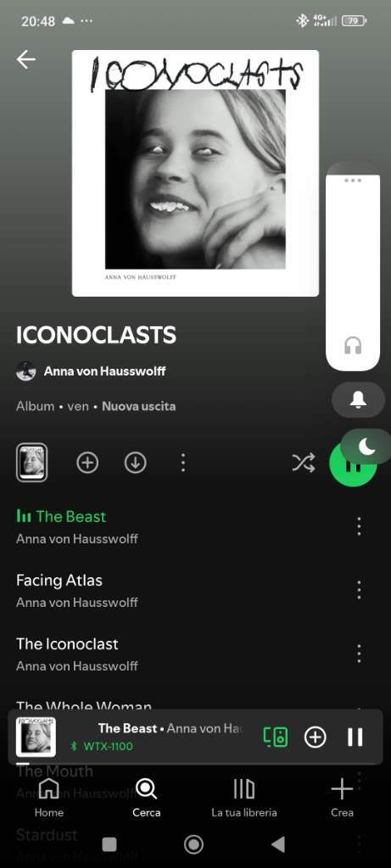Image resolution: width=391 pixels, height=868 pixels.
Task: Open more options for The Beast
Action: coord(359,526)
